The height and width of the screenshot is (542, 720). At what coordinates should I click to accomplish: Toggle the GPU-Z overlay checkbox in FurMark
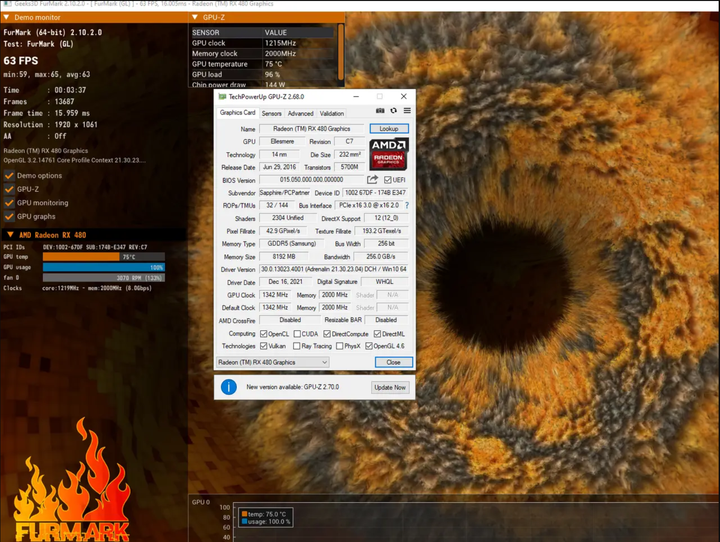coord(9,189)
